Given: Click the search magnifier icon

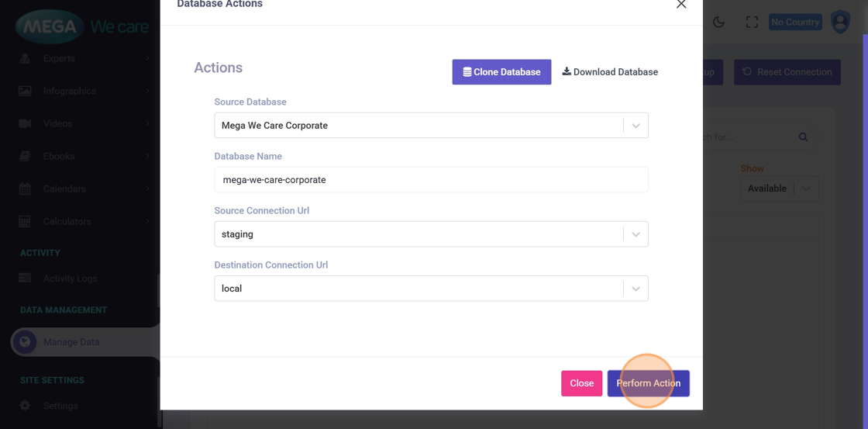Looking at the screenshot, I should click(803, 137).
